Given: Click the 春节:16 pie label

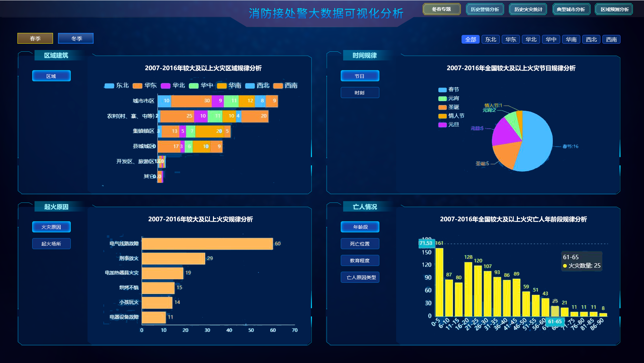Looking at the screenshot, I should click(x=570, y=146).
